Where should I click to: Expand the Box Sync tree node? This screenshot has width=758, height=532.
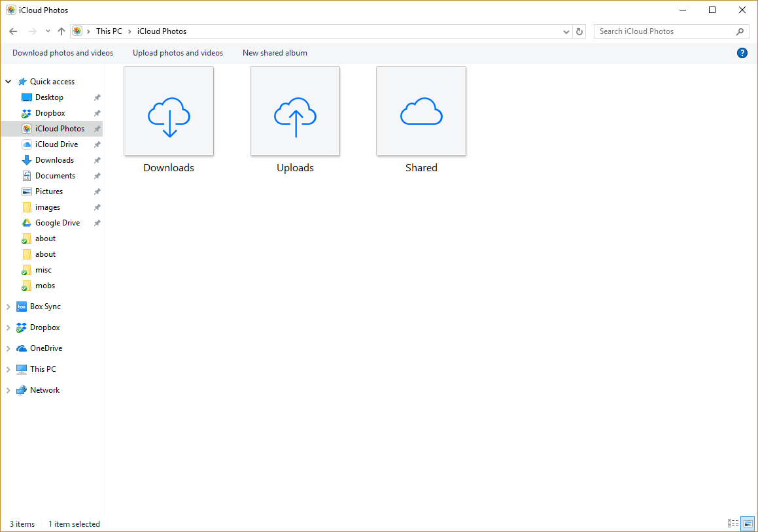click(x=9, y=307)
